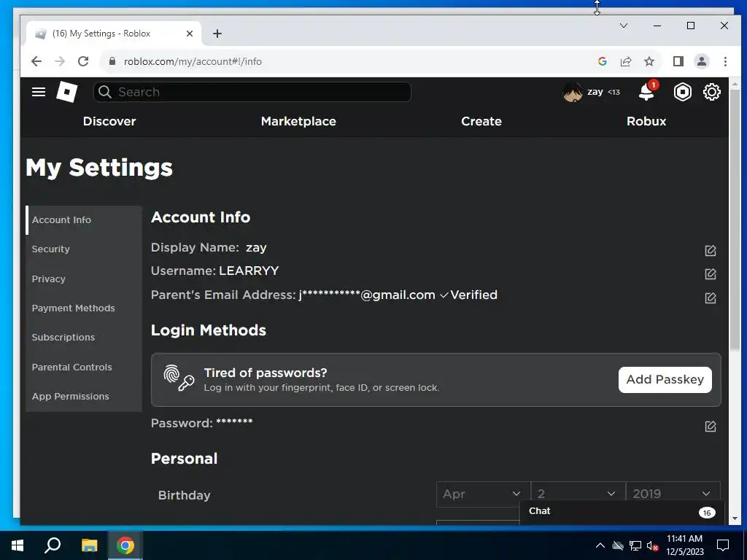Open the Create nav item
The width and height of the screenshot is (747, 560).
tap(481, 122)
